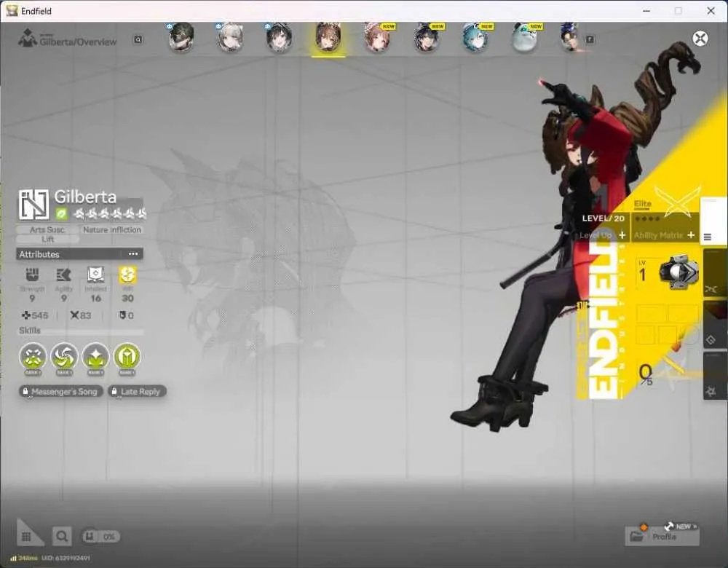Open the Profile folder button

tap(662, 537)
